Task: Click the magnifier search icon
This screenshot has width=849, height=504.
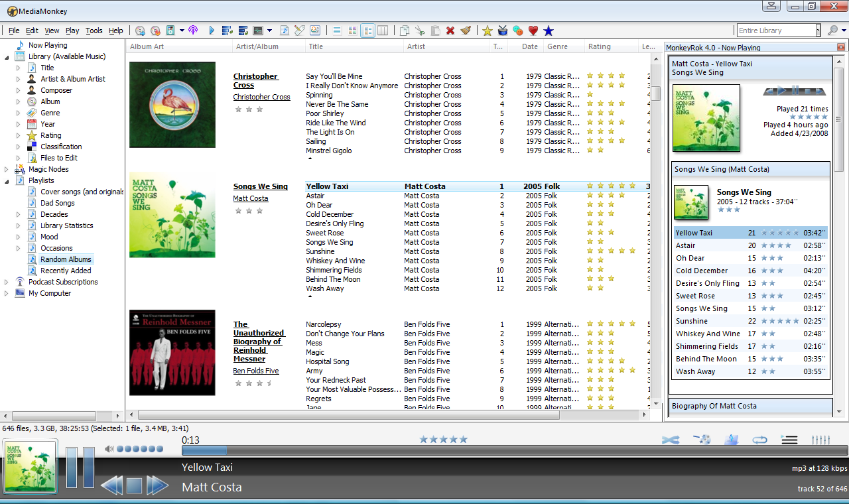Action: coord(833,31)
